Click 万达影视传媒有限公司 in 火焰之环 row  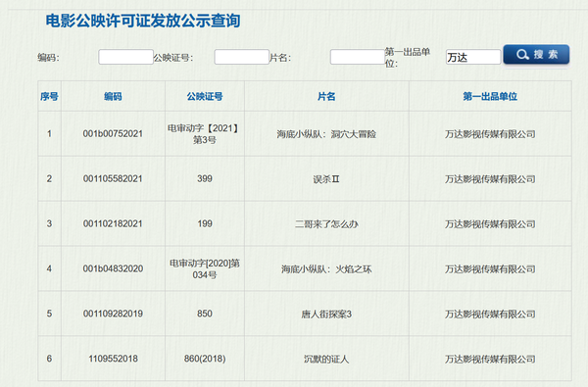[490, 269]
